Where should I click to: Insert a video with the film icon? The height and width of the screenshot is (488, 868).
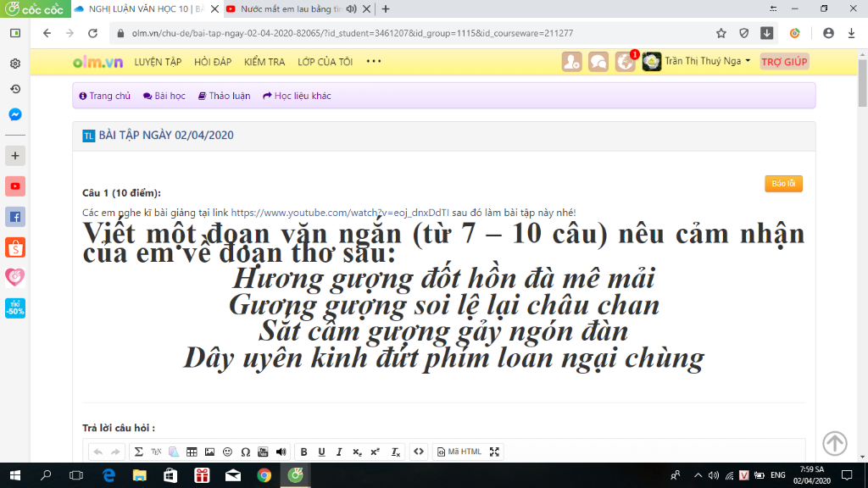point(263,452)
